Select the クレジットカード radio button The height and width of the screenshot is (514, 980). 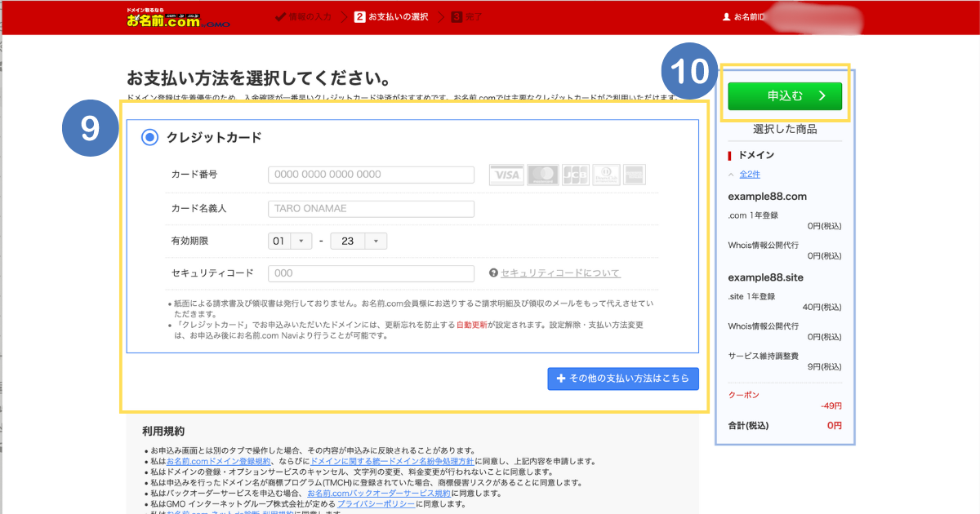click(x=149, y=138)
